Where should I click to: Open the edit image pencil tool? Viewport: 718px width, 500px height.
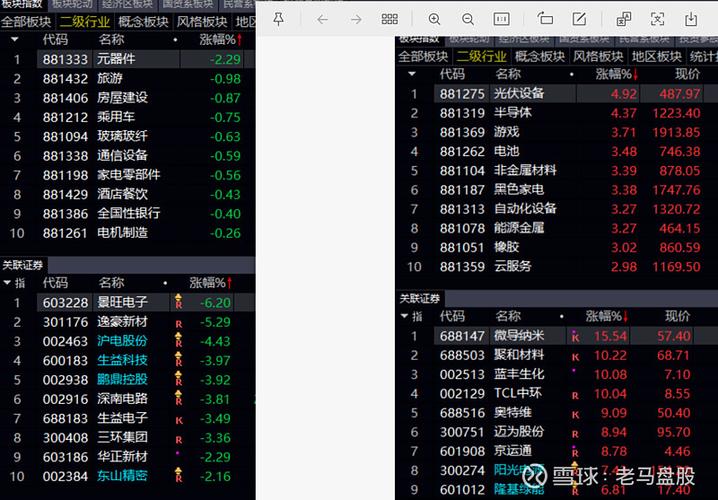pyautogui.click(x=579, y=19)
